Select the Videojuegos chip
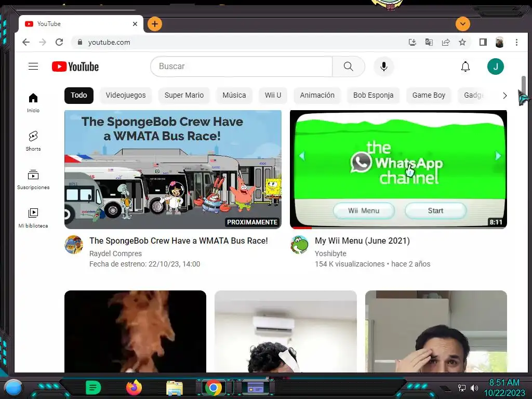The width and height of the screenshot is (532, 399). click(x=126, y=96)
